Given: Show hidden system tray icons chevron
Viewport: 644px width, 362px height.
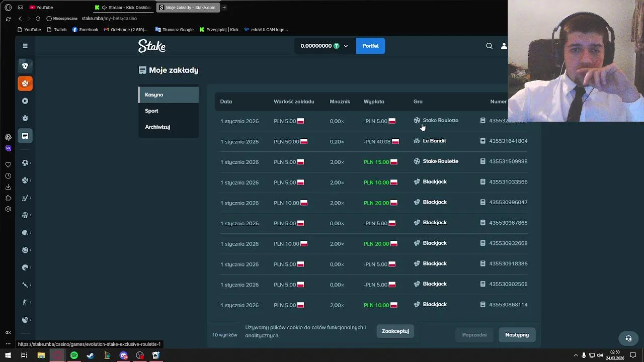Looking at the screenshot, I should click(576, 355).
